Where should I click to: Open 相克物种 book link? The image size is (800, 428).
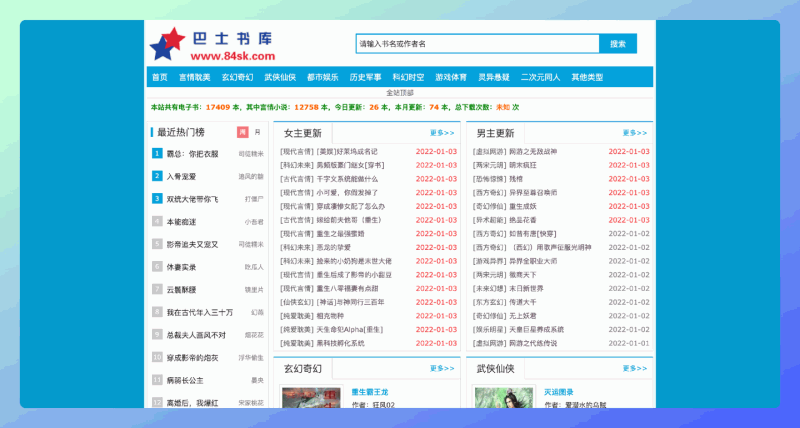[330, 316]
